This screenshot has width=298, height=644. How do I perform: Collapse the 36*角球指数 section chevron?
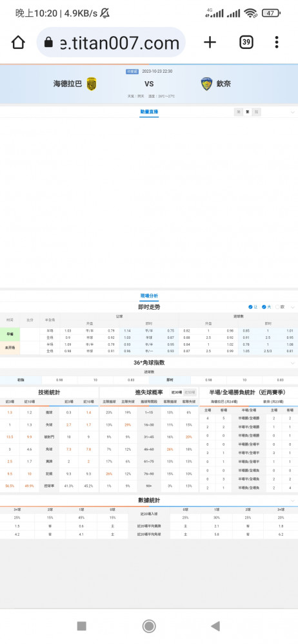coord(293,363)
